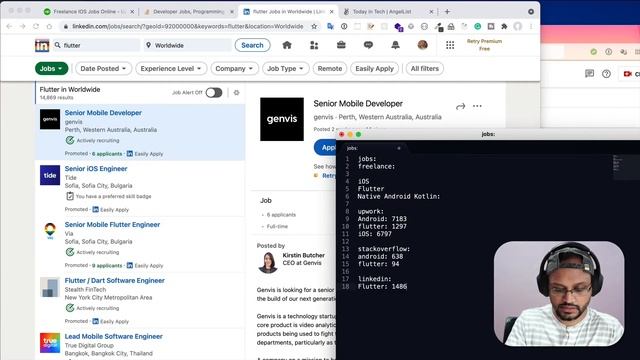Click the Worldwide location field
The width and height of the screenshot is (640, 360).
pyautogui.click(x=187, y=45)
